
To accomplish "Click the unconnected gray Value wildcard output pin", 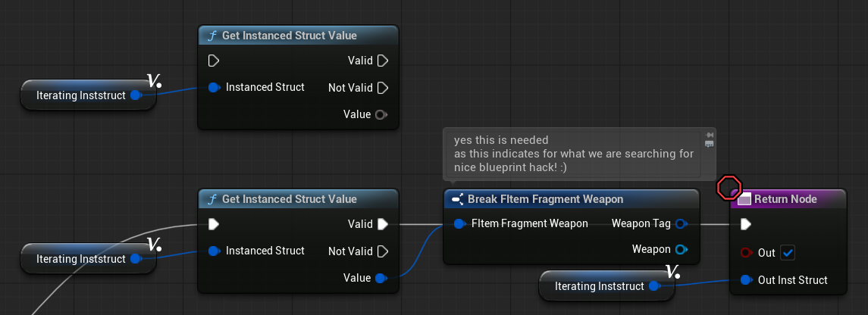I will click(381, 114).
